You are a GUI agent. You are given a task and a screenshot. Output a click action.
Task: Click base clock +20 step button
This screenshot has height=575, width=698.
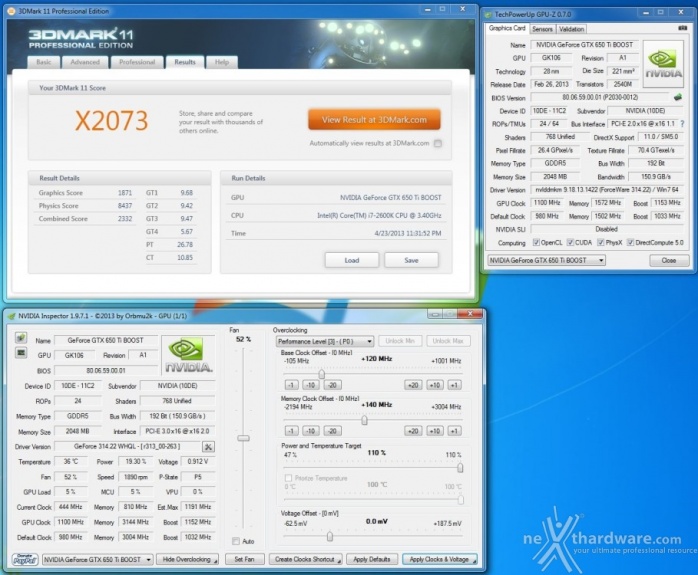pyautogui.click(x=413, y=385)
